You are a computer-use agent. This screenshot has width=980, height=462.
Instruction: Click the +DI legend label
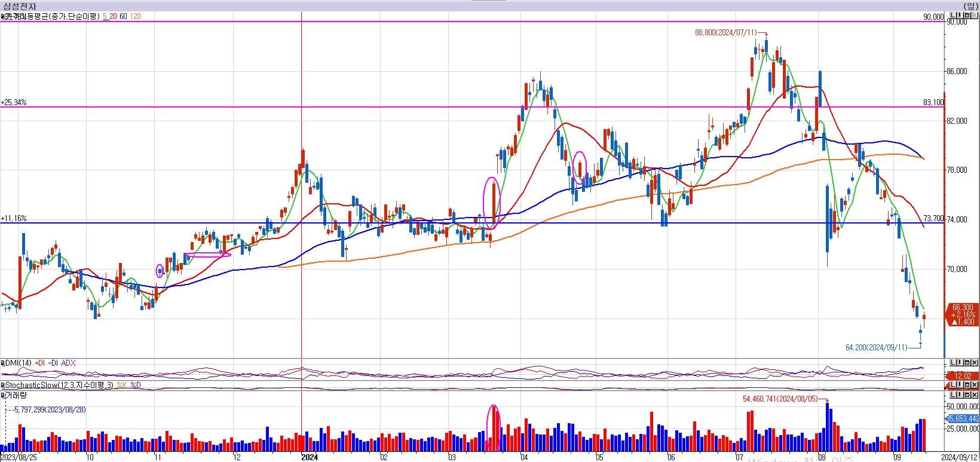click(40, 363)
